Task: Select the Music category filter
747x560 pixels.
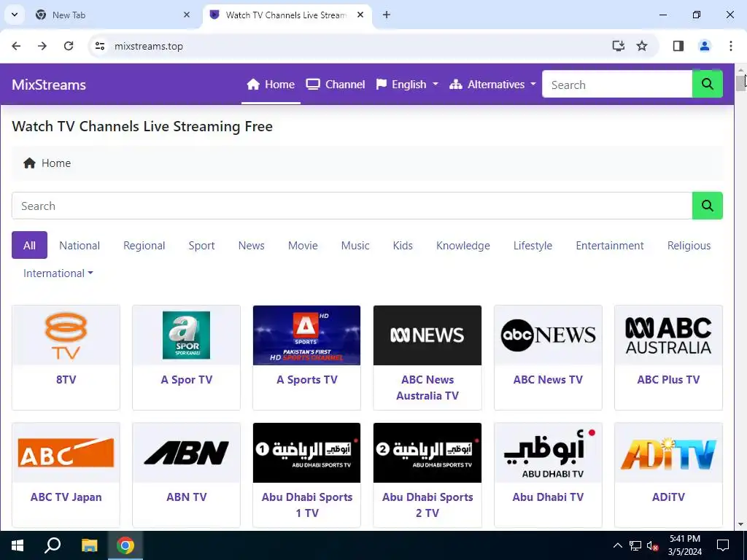Action: point(355,245)
